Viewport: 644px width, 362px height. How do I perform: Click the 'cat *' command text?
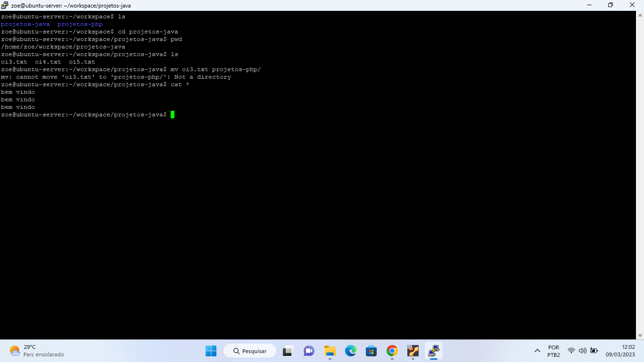coord(180,84)
